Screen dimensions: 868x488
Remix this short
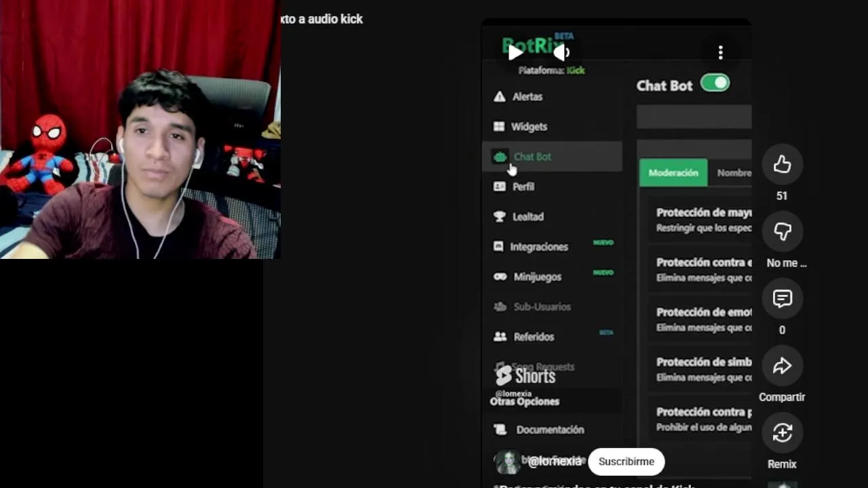pos(782,432)
